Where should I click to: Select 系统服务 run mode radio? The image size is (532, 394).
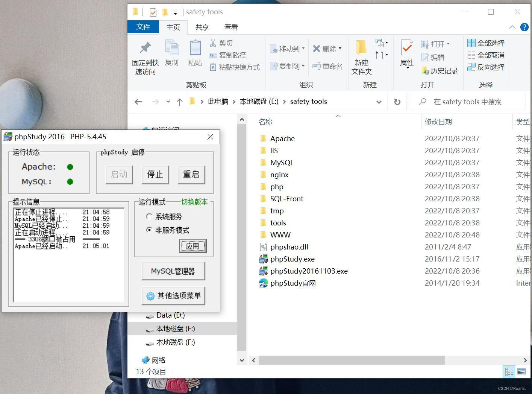click(149, 216)
